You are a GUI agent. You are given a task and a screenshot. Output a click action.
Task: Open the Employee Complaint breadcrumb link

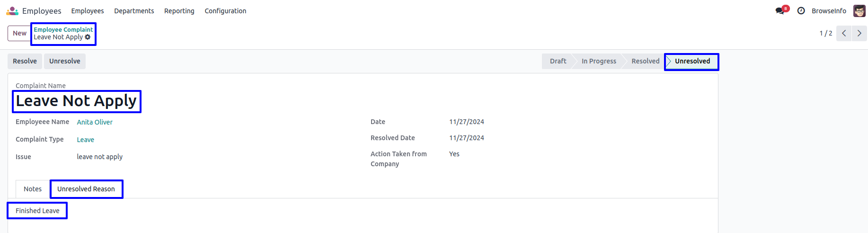[x=63, y=29]
